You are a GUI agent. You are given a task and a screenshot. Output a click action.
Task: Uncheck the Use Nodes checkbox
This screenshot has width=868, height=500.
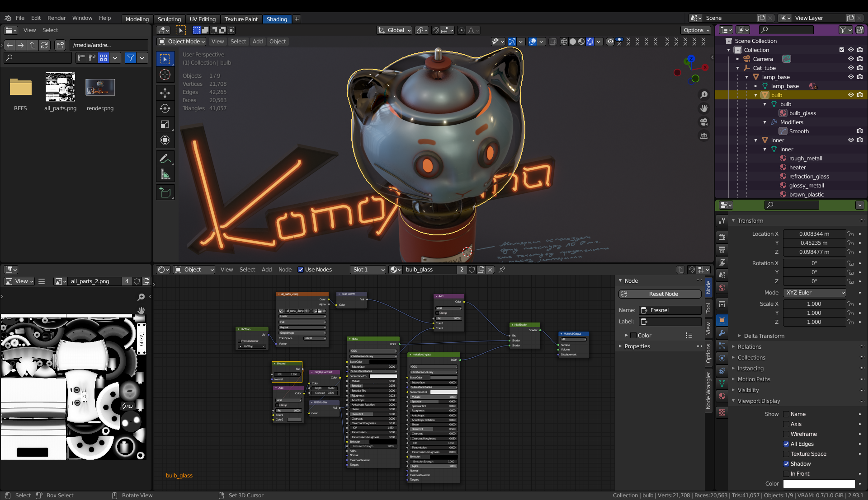click(x=301, y=270)
